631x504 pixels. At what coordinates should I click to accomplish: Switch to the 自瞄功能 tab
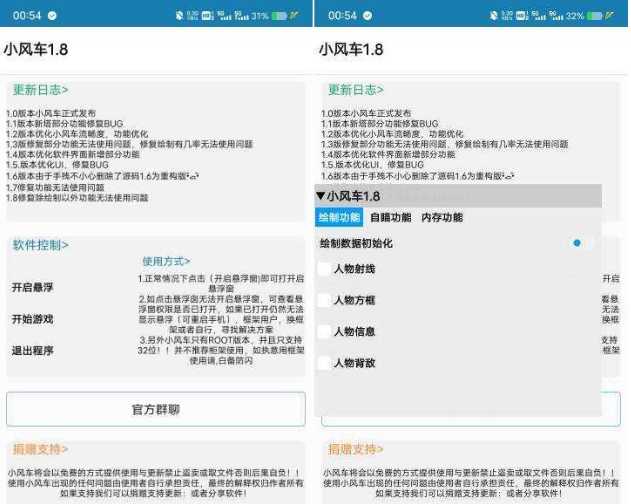click(x=390, y=218)
